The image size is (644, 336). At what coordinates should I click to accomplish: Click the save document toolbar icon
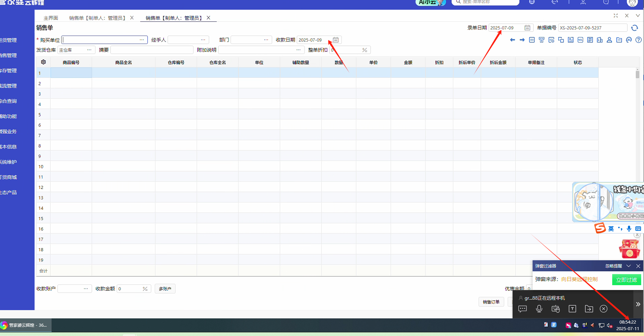coord(590,40)
